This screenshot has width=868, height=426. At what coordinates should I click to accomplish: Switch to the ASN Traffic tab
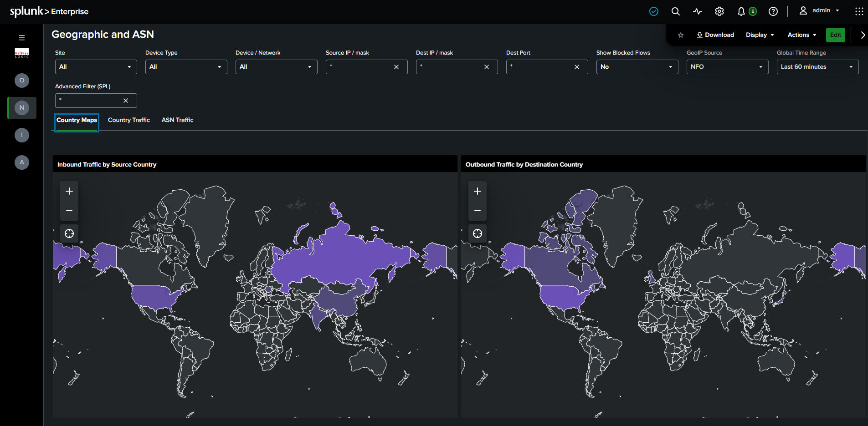pos(178,120)
